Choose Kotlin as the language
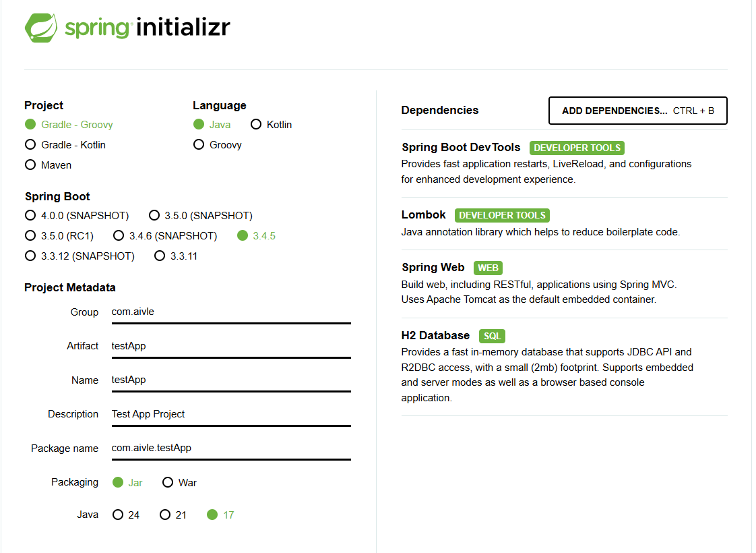Screen dimensions: 756x553 pyautogui.click(x=272, y=125)
